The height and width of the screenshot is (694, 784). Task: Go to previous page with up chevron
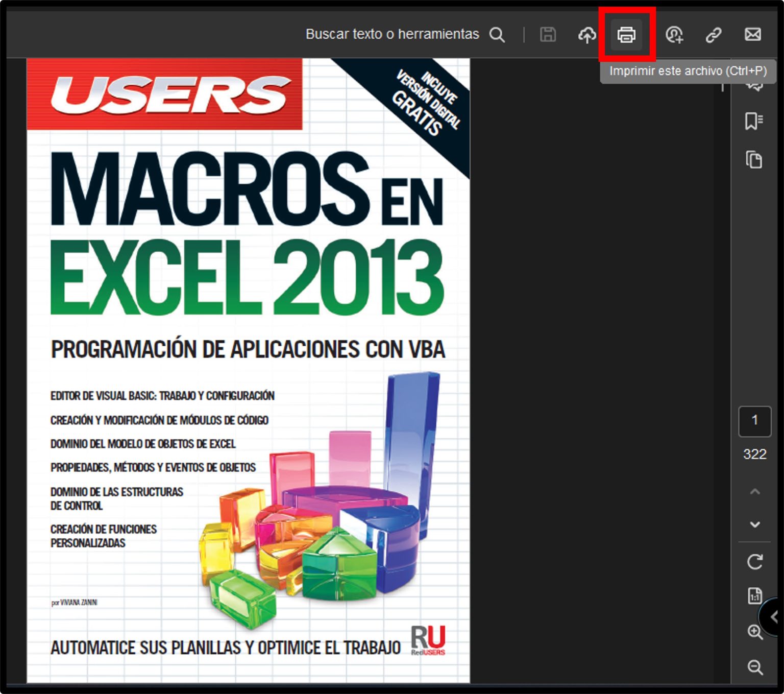(x=754, y=491)
